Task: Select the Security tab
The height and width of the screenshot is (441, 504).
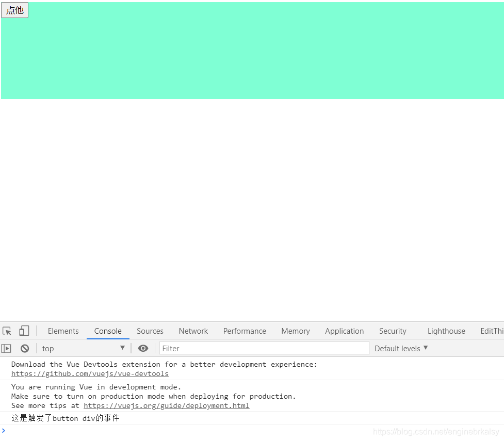Action: [393, 331]
